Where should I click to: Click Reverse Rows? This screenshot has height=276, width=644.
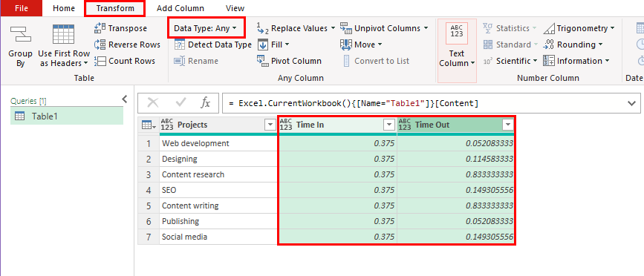[127, 45]
